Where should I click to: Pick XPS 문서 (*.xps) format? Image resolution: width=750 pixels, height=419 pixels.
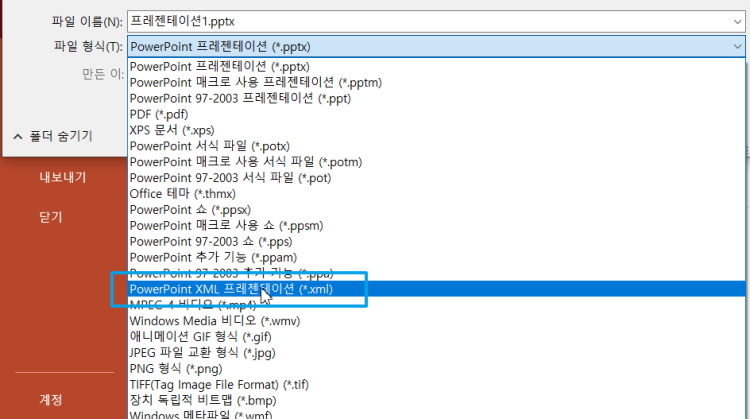click(436, 130)
